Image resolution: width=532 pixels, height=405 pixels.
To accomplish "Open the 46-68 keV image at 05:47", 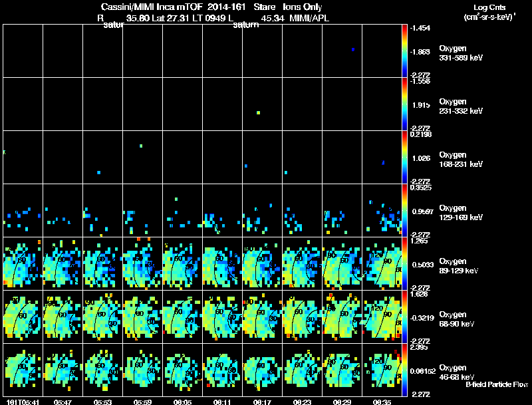I will [63, 370].
